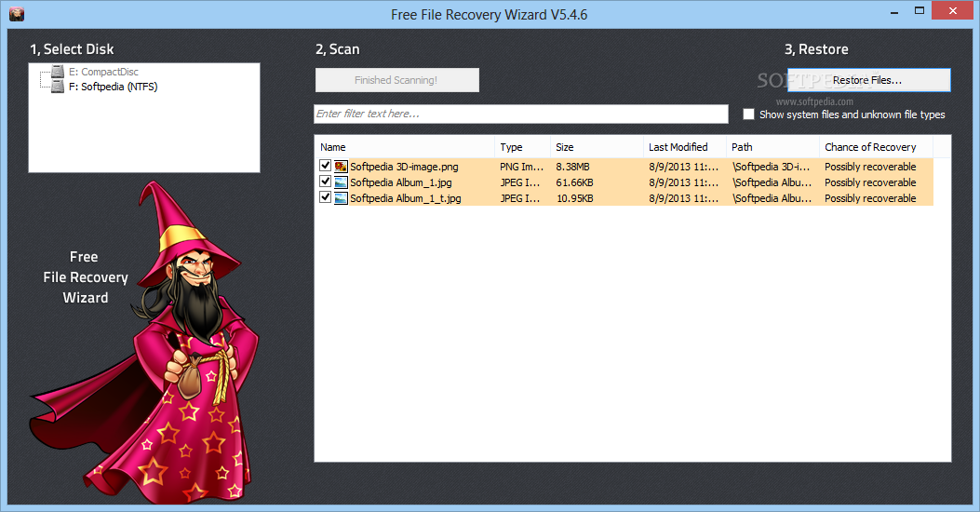Select the Softpedia 3D-image.png file name
Screen dimensions: 980x512
point(404,167)
